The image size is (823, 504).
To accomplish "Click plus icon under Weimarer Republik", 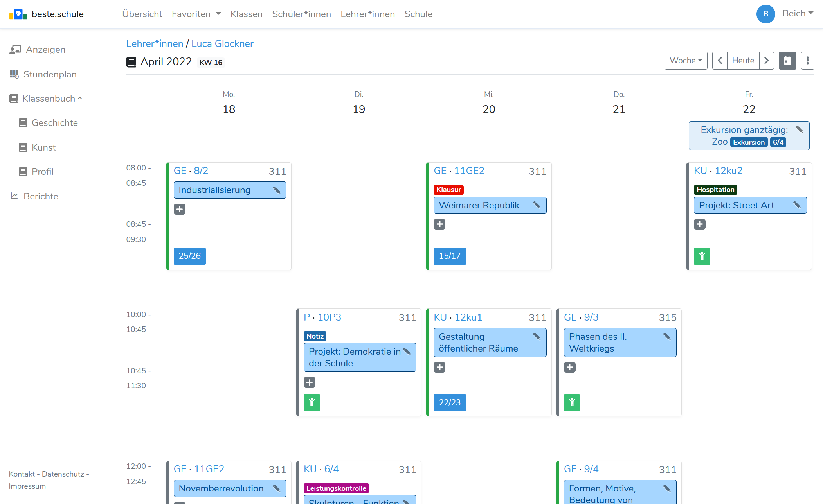I will [x=439, y=224].
